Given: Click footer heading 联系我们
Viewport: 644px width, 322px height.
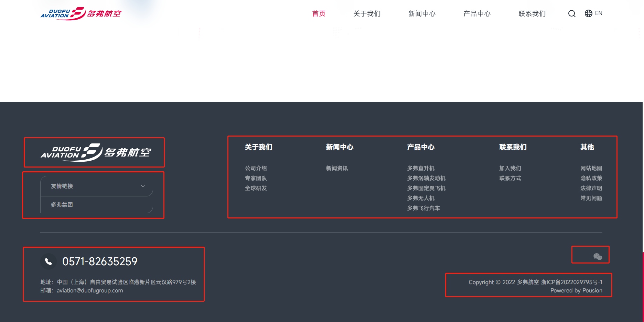Looking at the screenshot, I should point(513,147).
